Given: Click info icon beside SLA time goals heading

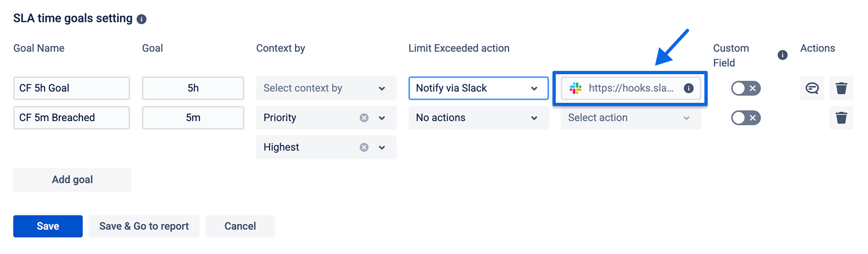Looking at the screenshot, I should click(142, 19).
